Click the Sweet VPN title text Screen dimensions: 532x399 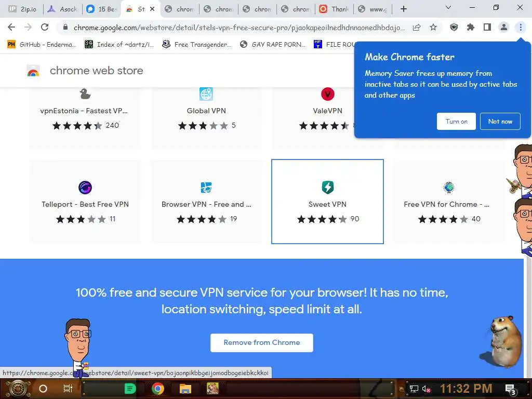327,204
